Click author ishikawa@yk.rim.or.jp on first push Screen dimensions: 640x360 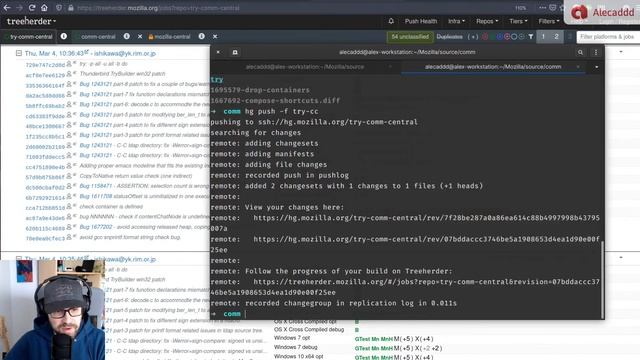125,53
